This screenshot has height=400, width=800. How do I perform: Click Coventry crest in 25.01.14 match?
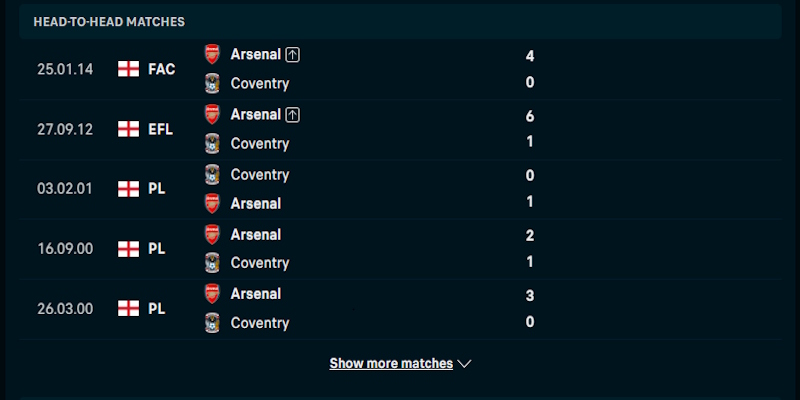(212, 83)
